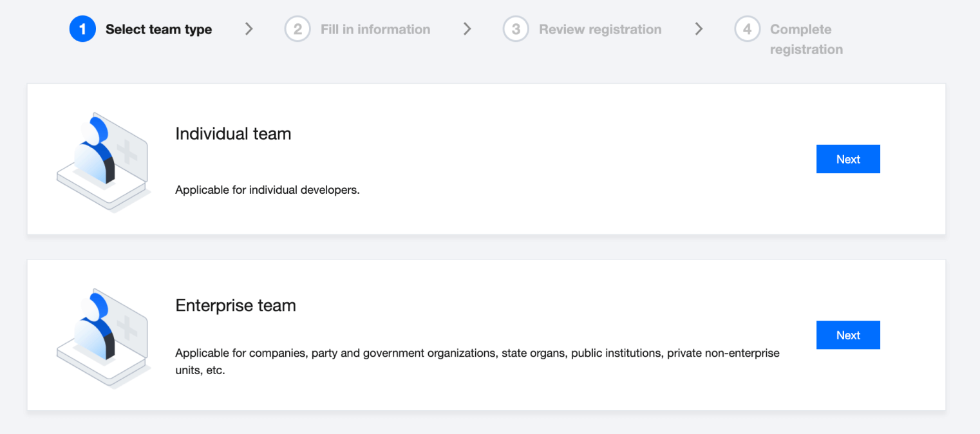980x434 pixels.
Task: Click the chevron after Review registration
Action: 699,29
